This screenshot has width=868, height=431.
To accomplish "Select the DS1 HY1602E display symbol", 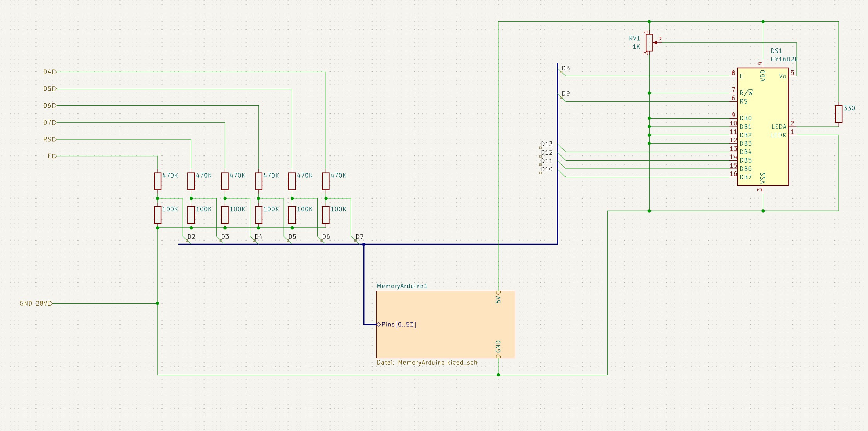I will (762, 126).
